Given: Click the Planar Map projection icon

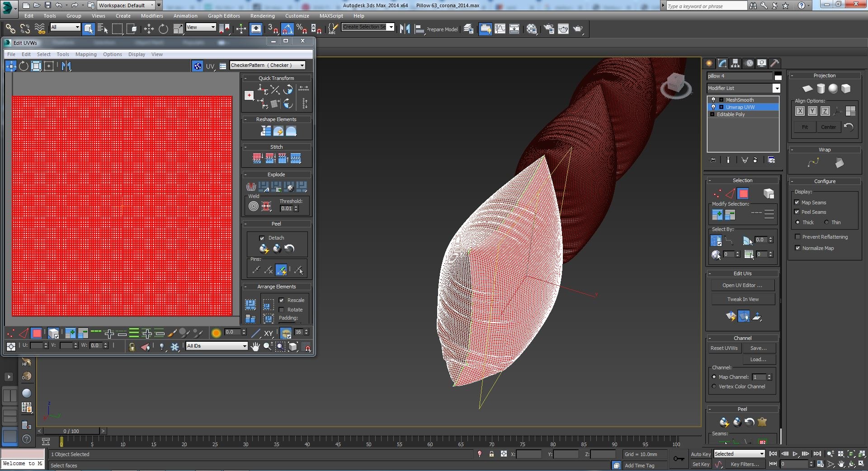Looking at the screenshot, I should click(x=808, y=89).
